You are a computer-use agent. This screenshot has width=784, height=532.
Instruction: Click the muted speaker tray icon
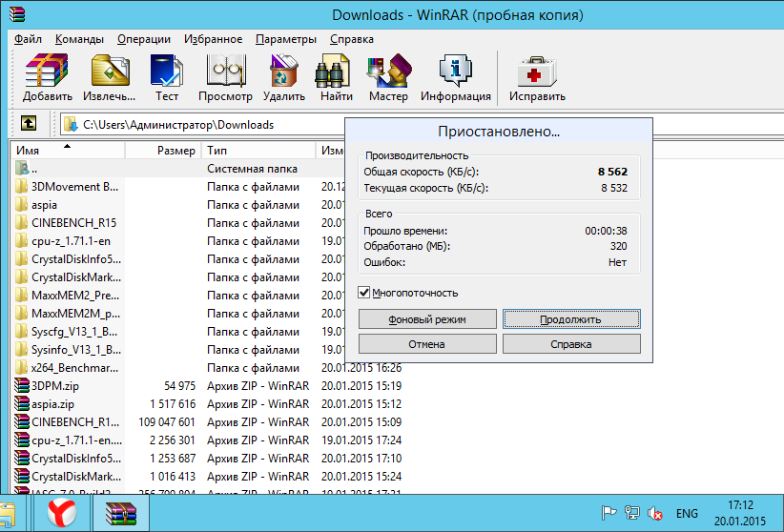tap(655, 513)
